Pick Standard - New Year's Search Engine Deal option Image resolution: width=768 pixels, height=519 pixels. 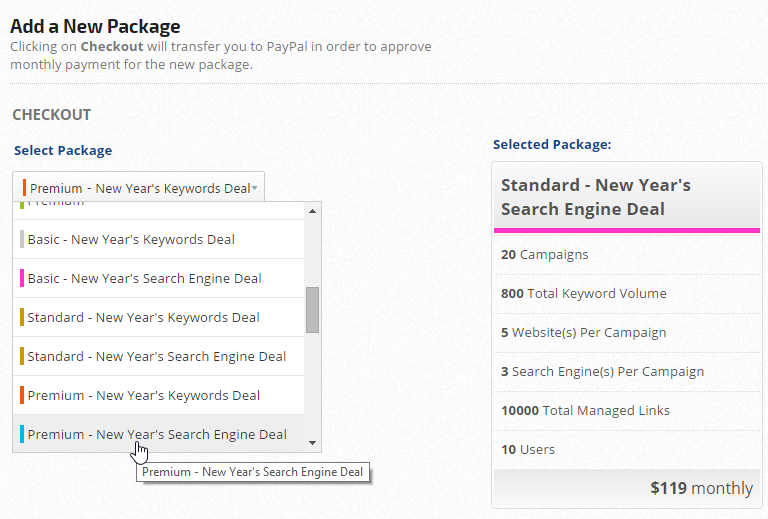[156, 356]
